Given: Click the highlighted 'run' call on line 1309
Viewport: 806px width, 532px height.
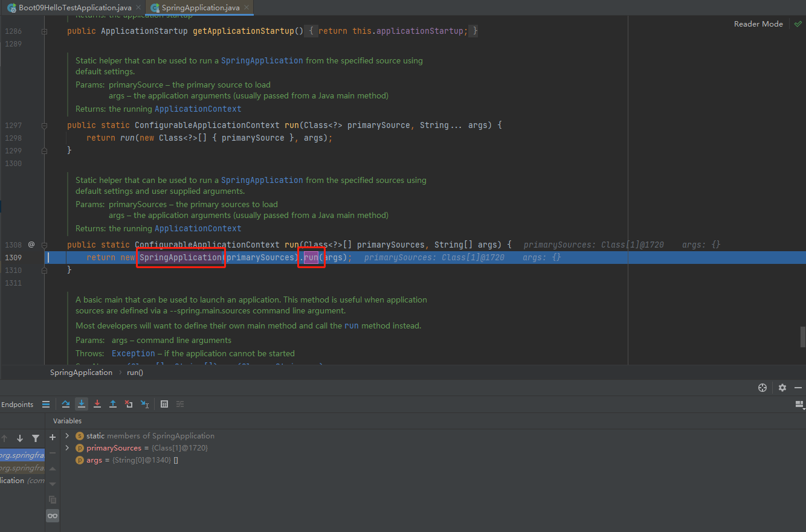Looking at the screenshot, I should coord(311,258).
